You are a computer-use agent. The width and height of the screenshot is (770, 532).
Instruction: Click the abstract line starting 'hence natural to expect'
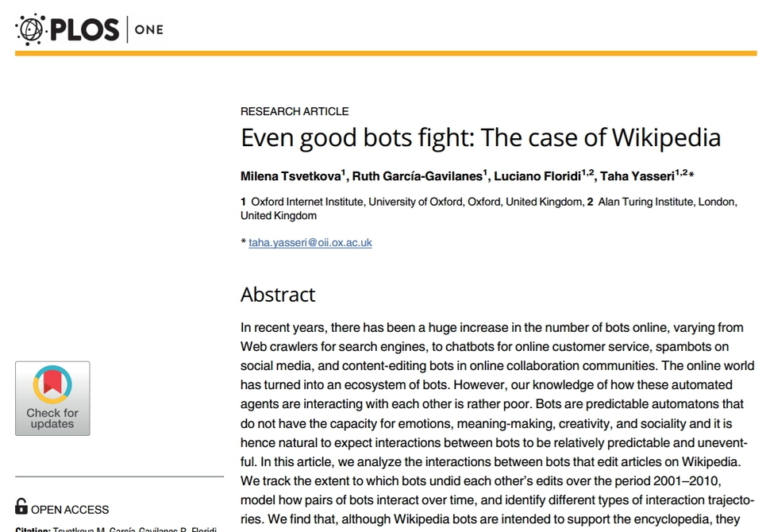point(494,442)
